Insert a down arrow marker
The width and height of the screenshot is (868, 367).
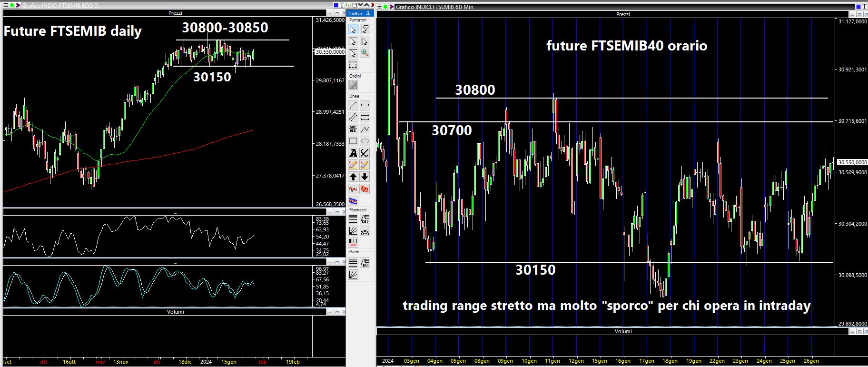pos(365,177)
